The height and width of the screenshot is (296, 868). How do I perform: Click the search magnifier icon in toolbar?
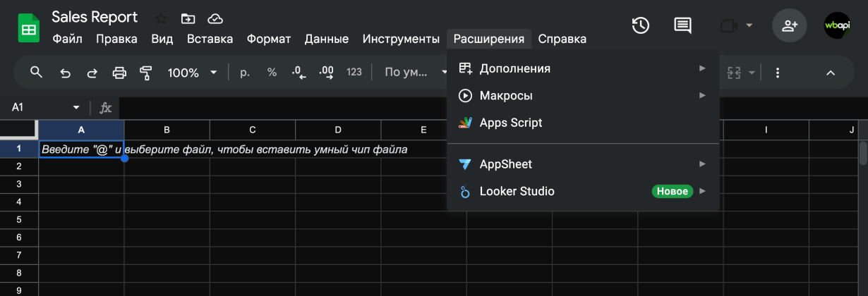(x=36, y=73)
